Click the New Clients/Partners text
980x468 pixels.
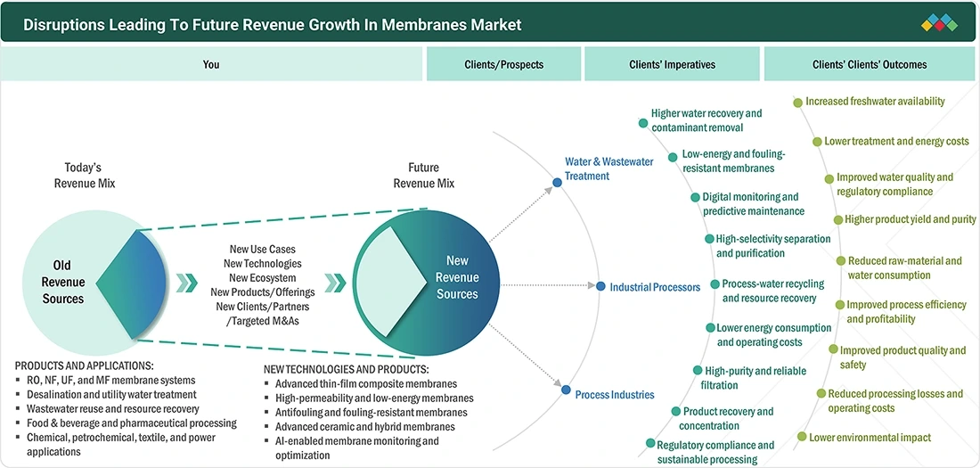tap(263, 307)
